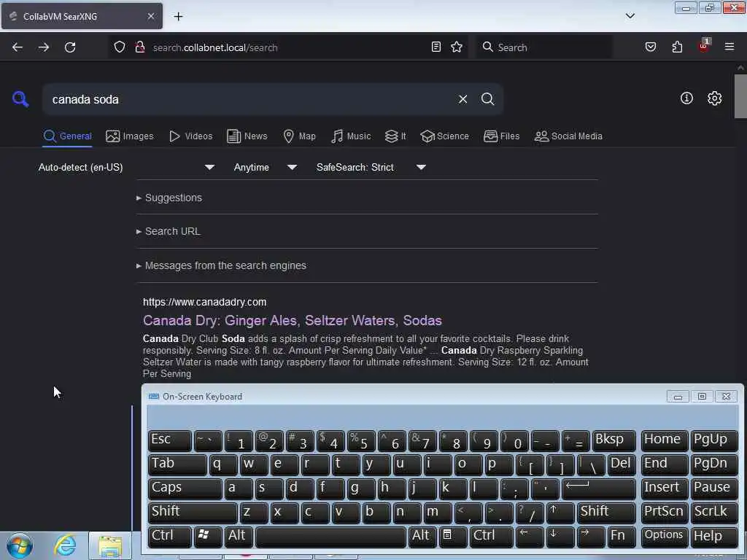Click the Enter arrow key on keyboard

click(599, 488)
